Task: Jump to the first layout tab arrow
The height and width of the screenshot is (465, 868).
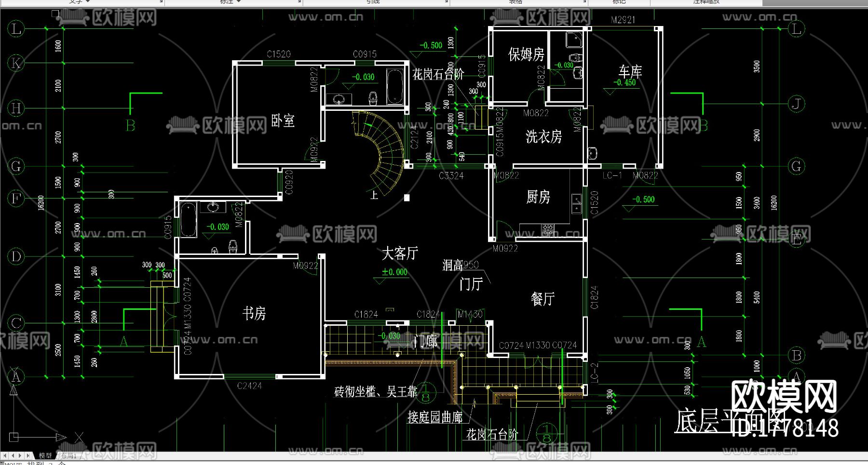Action: click(x=5, y=455)
